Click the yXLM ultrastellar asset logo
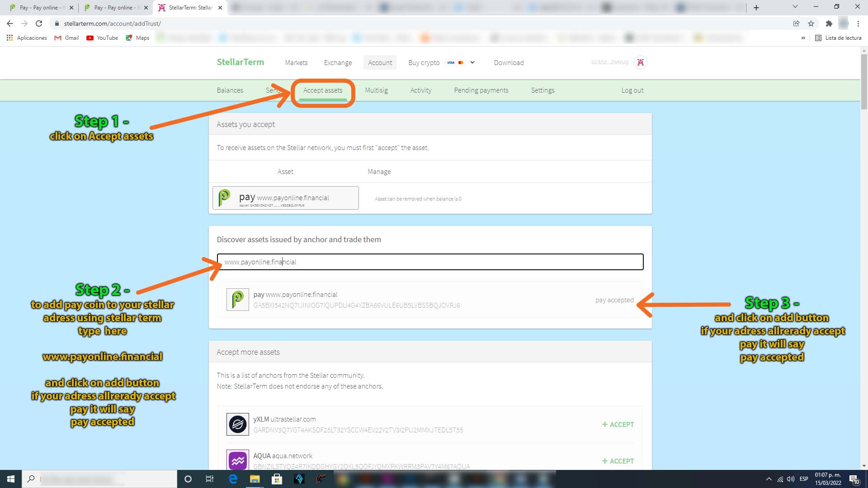Screen dimensions: 868x488 pyautogui.click(x=237, y=424)
